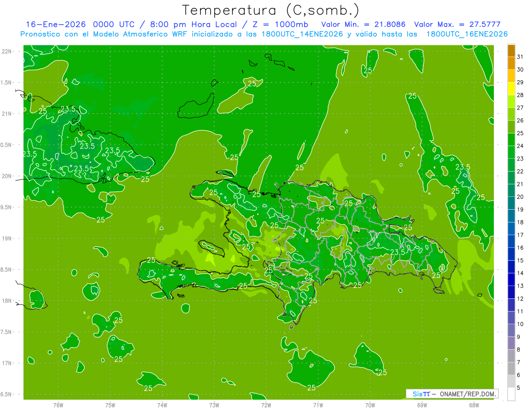This screenshot has height=411, width=532.
Task: Click the longitude axis label "69W"
Action: (x=422, y=405)
